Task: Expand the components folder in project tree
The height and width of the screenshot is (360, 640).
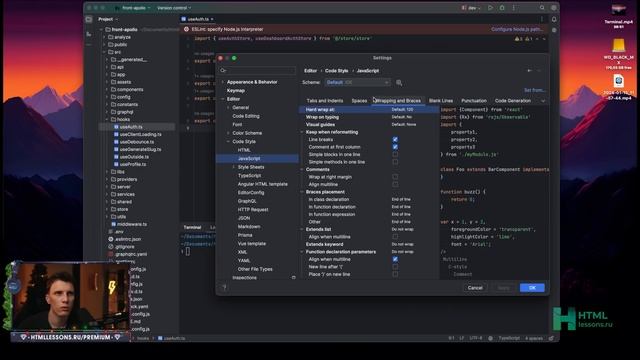Action: 107,90
